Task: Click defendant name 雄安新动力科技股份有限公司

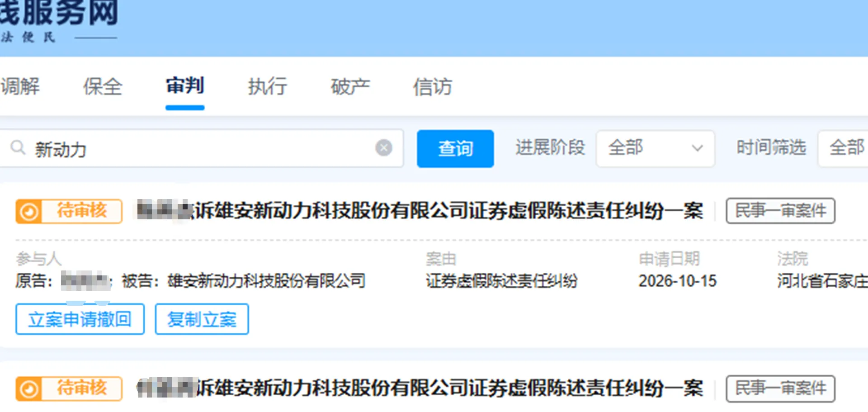Action: pyautogui.click(x=266, y=281)
